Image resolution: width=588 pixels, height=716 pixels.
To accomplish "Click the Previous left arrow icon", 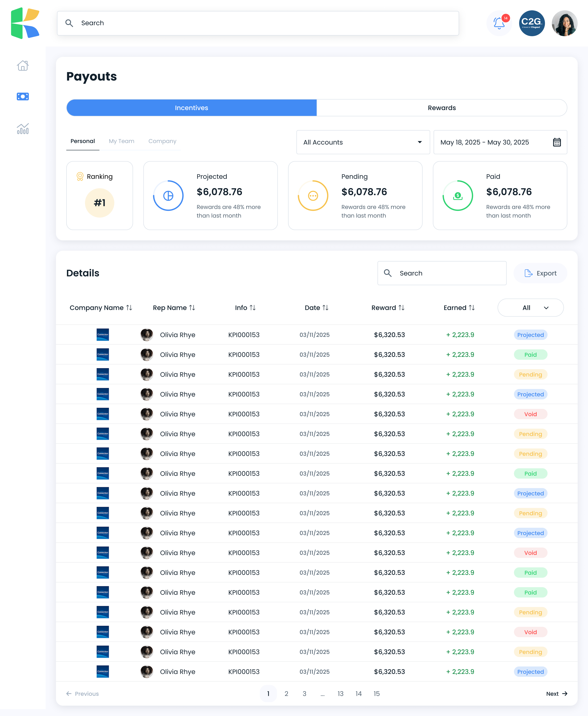I will pos(69,694).
